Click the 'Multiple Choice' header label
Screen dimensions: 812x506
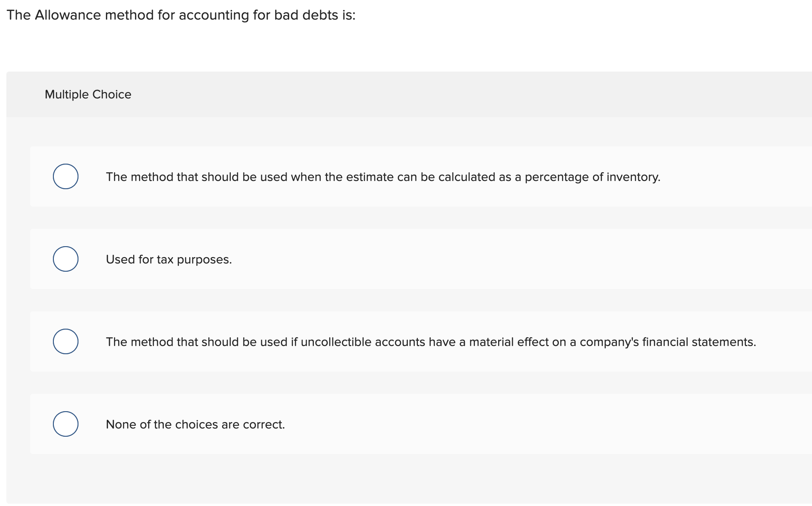click(88, 94)
